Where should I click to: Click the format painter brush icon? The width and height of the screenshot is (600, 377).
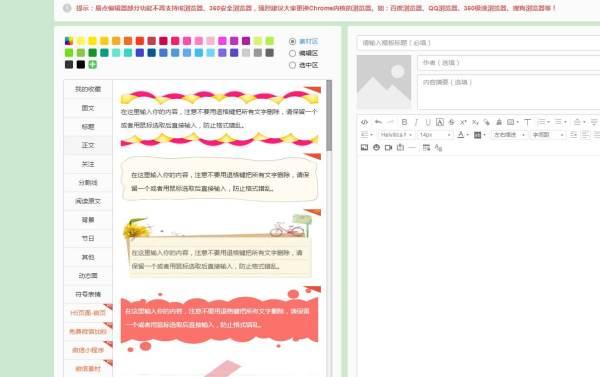coord(487,122)
